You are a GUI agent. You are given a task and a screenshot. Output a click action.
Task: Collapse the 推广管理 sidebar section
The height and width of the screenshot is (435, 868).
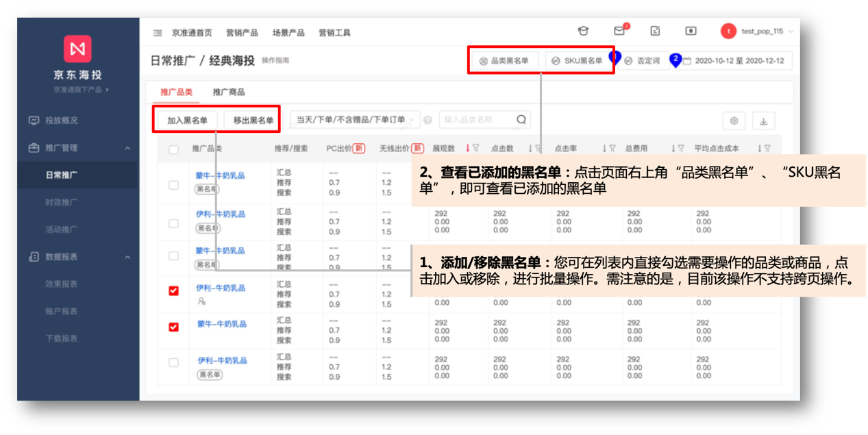(x=127, y=148)
